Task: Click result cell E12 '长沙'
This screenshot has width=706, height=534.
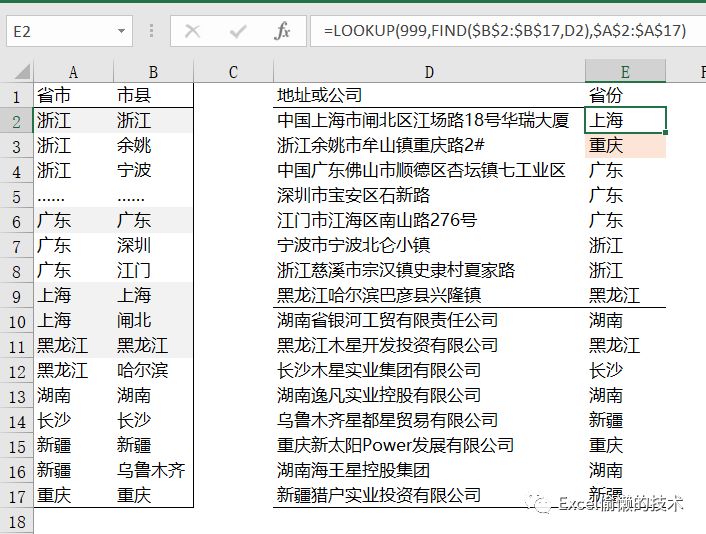Action: (625, 371)
